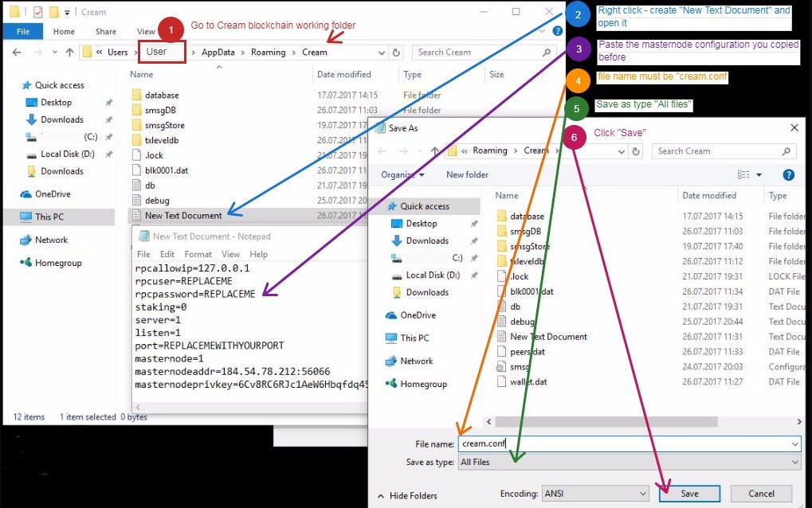Open Notepad's Format menu
This screenshot has width=812, height=508.
click(198, 255)
